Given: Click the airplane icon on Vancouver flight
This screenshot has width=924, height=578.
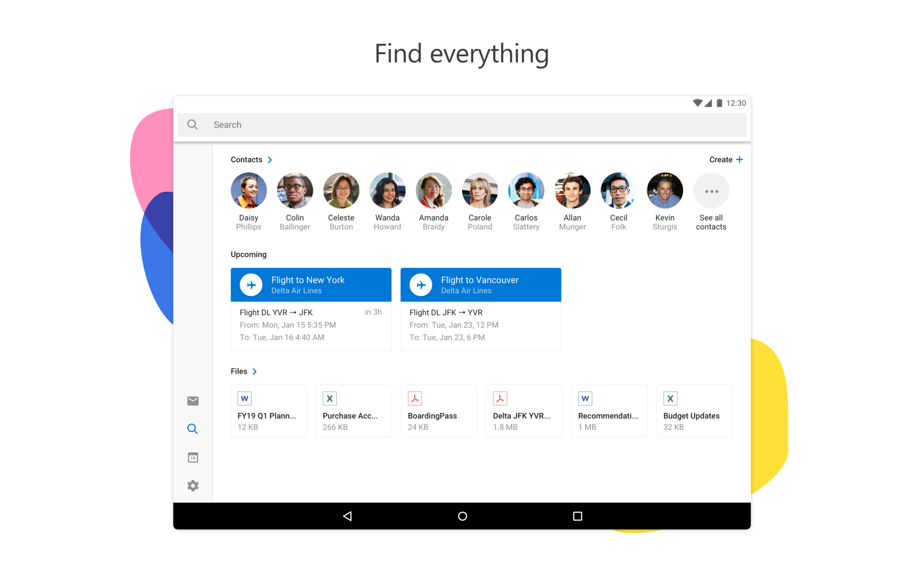Looking at the screenshot, I should pos(421,285).
